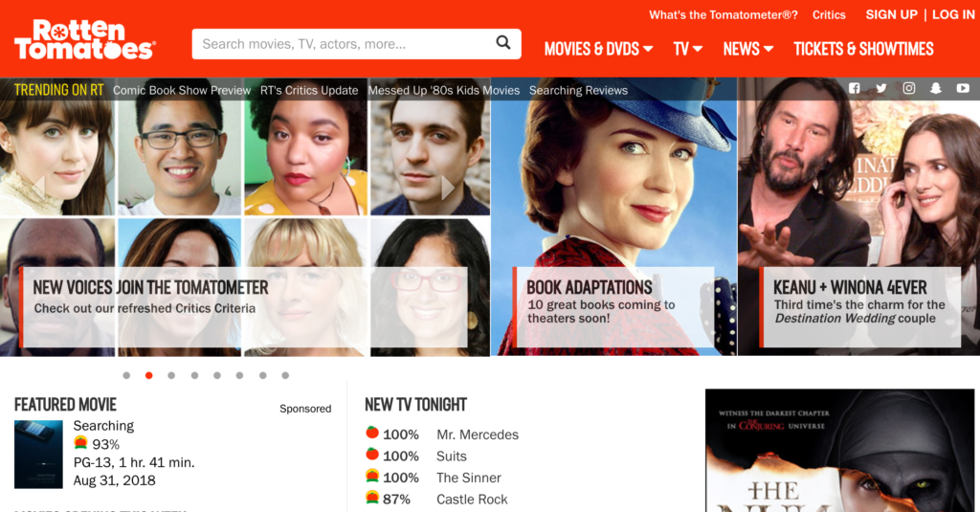The image size is (980, 512).
Task: Open the Book Adaptations story
Action: [613, 307]
